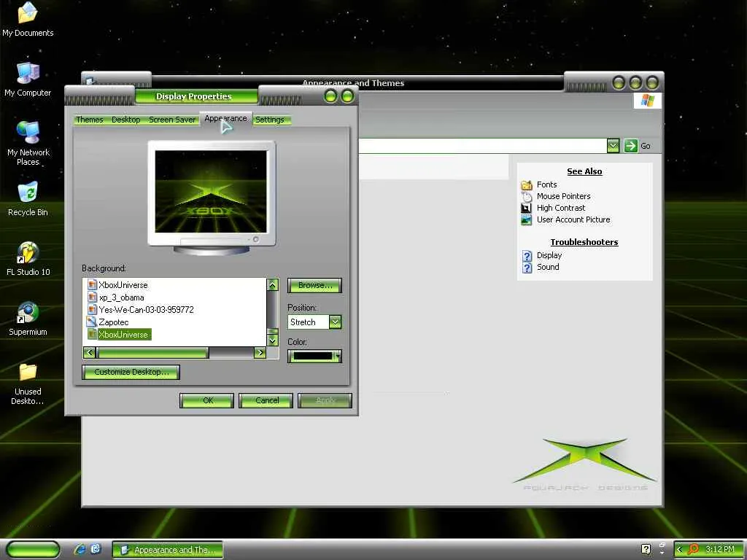Click the Customize Desktop... button
This screenshot has width=747, height=560.
coord(131,372)
